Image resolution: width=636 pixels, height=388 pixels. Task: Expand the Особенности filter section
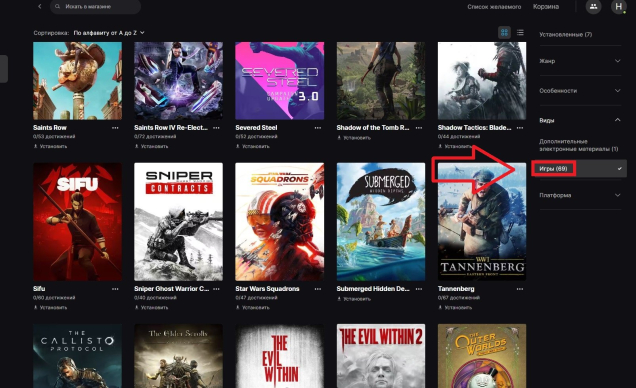tap(580, 90)
